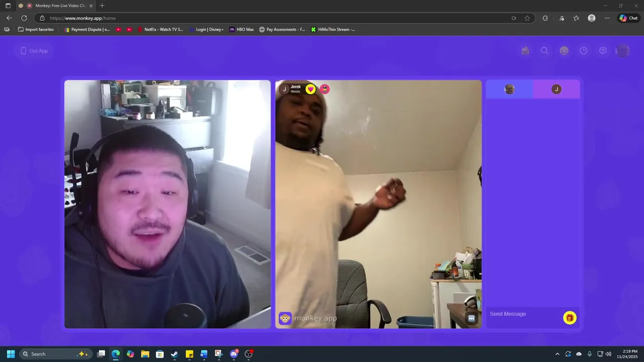Open the profile avatar in Monkey header
The height and width of the screenshot is (362, 644).
click(x=623, y=51)
